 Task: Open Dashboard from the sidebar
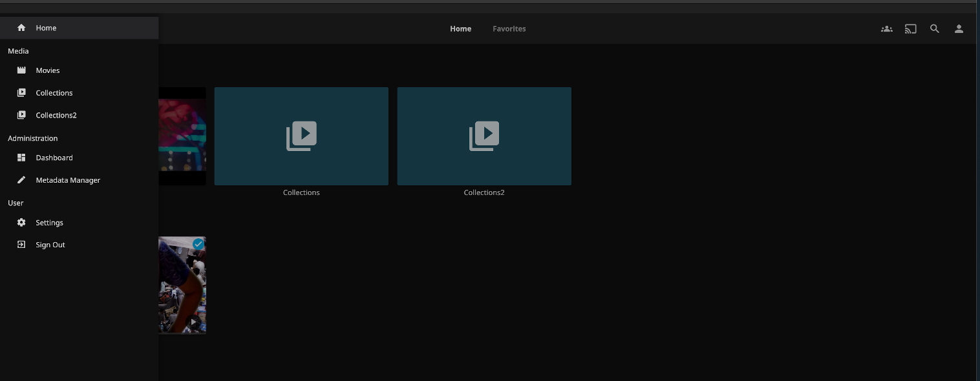(79, 158)
